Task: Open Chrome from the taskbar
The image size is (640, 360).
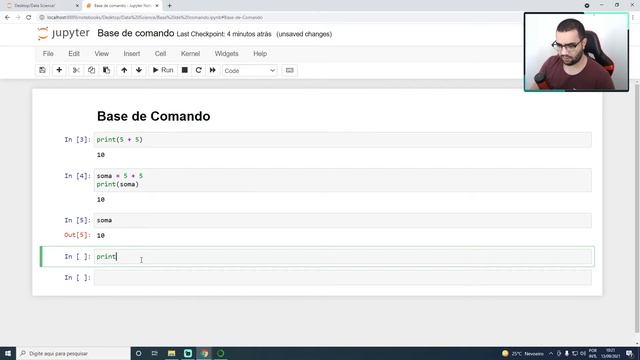Action: pos(204,353)
